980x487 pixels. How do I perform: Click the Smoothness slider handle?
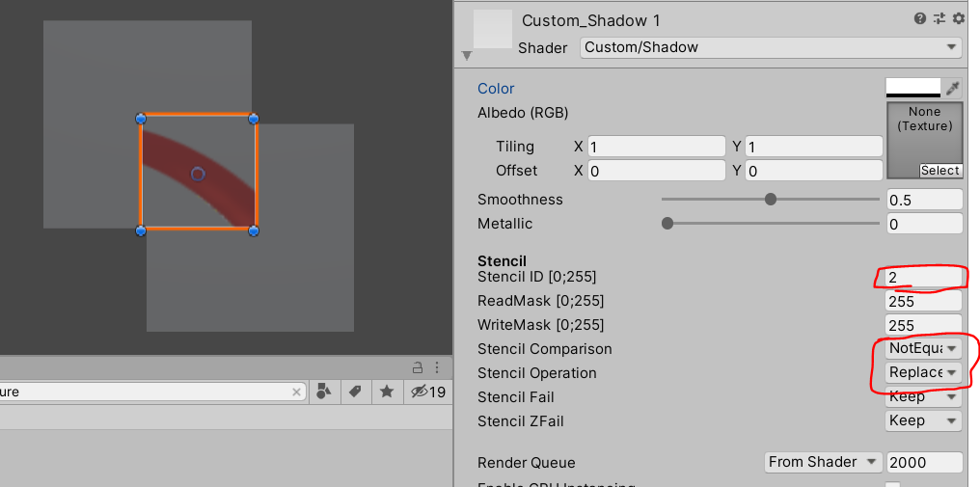tap(771, 200)
